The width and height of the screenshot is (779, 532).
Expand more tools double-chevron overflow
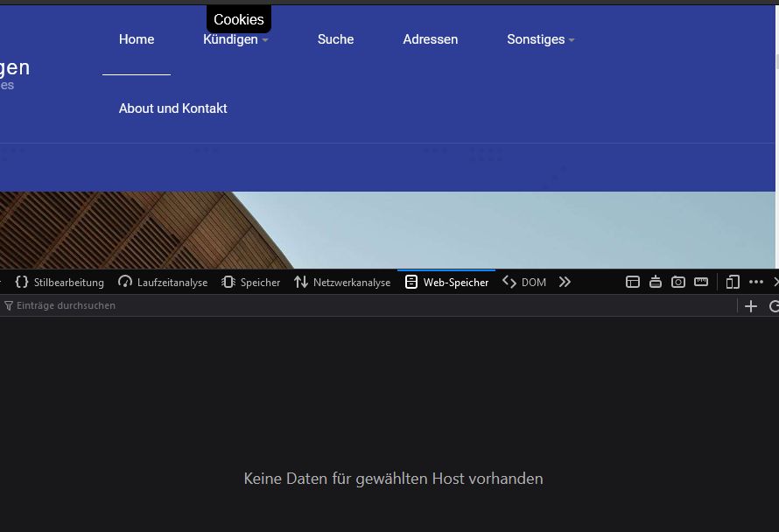click(565, 282)
